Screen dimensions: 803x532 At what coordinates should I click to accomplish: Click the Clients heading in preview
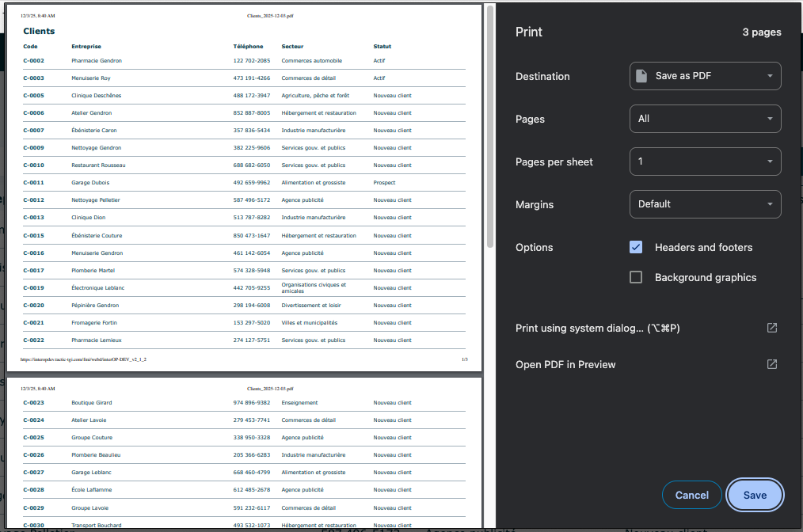[40, 31]
